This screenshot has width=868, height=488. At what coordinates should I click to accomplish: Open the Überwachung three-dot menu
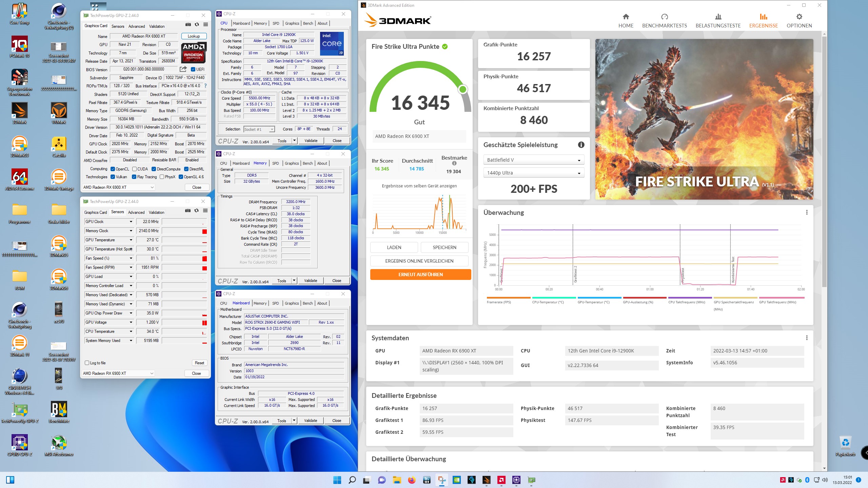pos(807,212)
